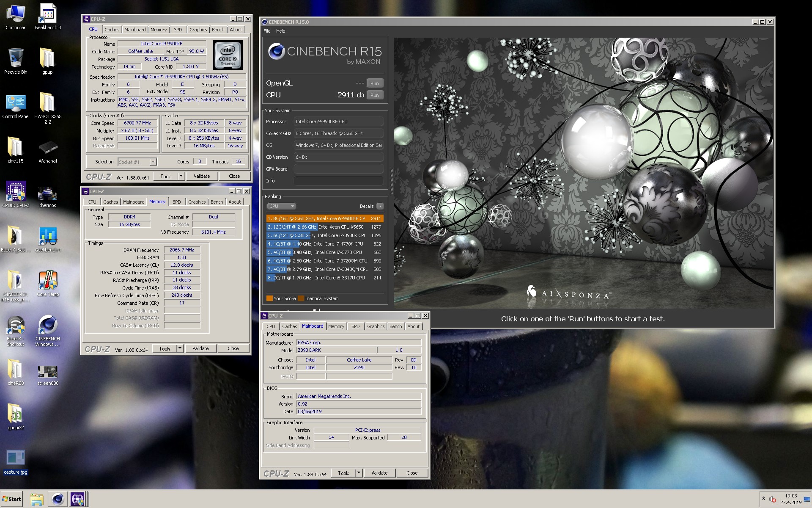This screenshot has width=812, height=508.
Task: Switch to Caches tab in top CPU-Z window
Action: 112,30
